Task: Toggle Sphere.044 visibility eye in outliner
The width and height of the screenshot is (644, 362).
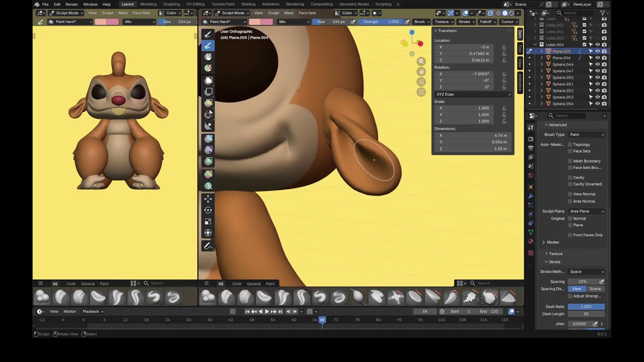Action: pos(597,64)
